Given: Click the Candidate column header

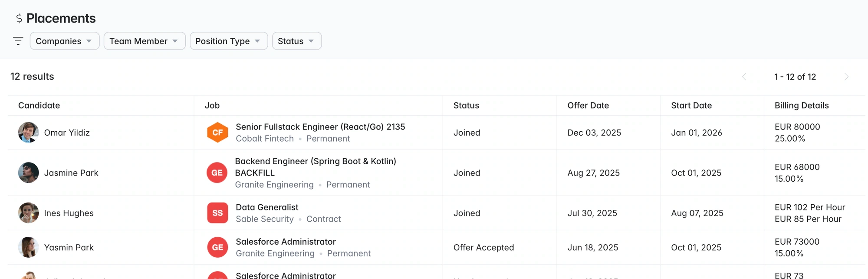Looking at the screenshot, I should (x=39, y=105).
